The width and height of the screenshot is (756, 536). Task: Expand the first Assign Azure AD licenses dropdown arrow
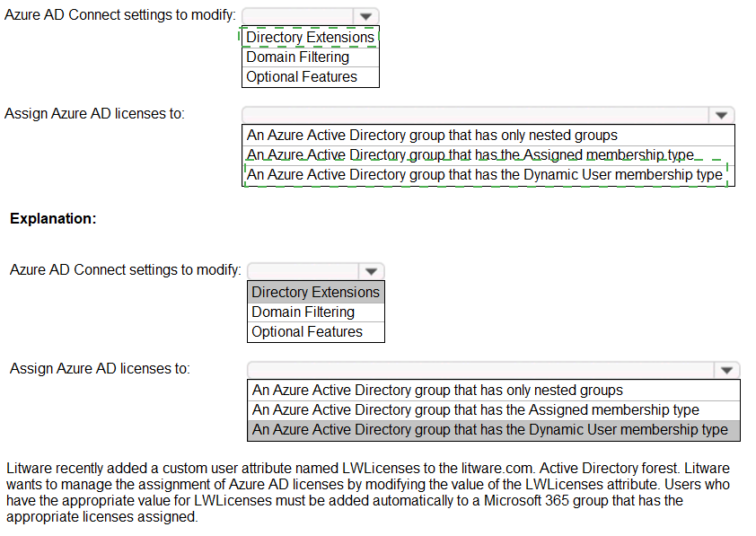tap(720, 115)
